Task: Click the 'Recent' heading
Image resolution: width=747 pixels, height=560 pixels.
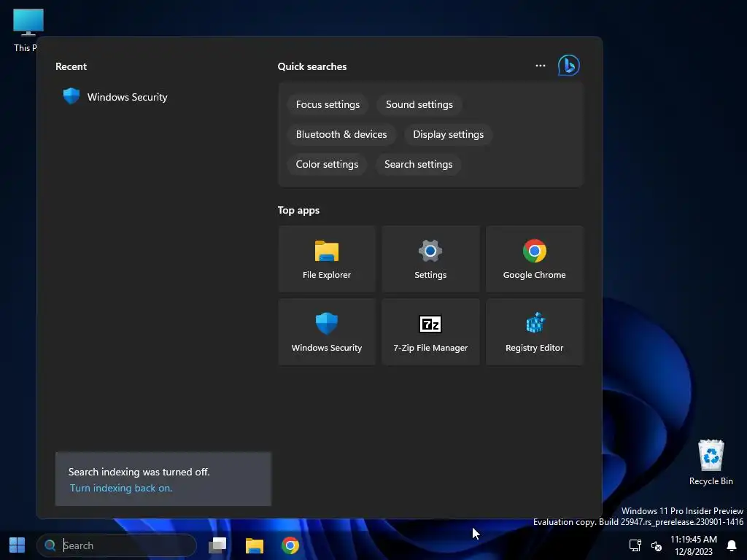Action: coord(71,66)
